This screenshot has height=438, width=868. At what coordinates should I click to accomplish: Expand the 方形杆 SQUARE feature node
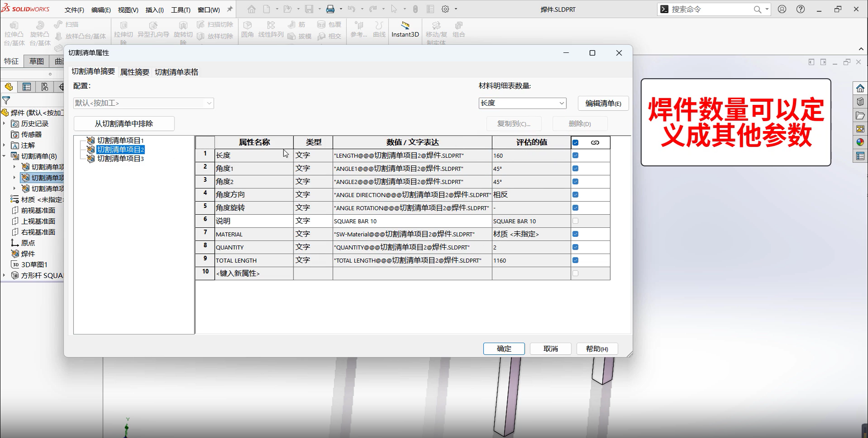click(4, 275)
